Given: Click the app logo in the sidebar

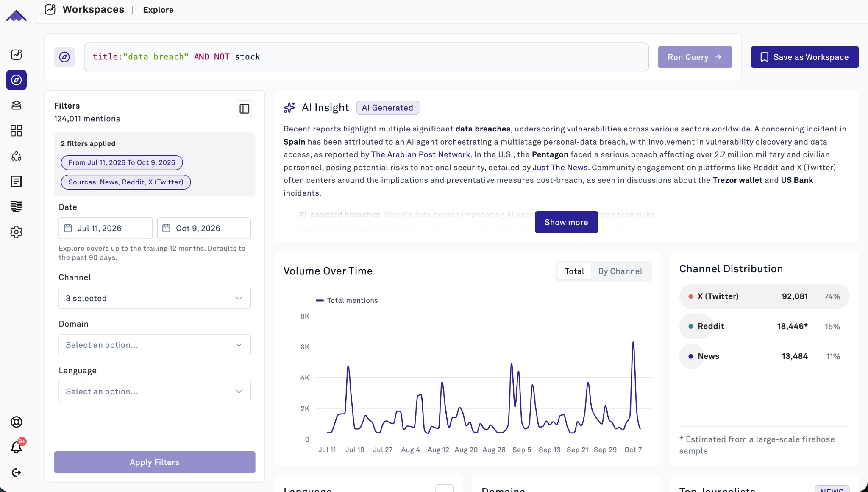Looking at the screenshot, I should tap(16, 16).
